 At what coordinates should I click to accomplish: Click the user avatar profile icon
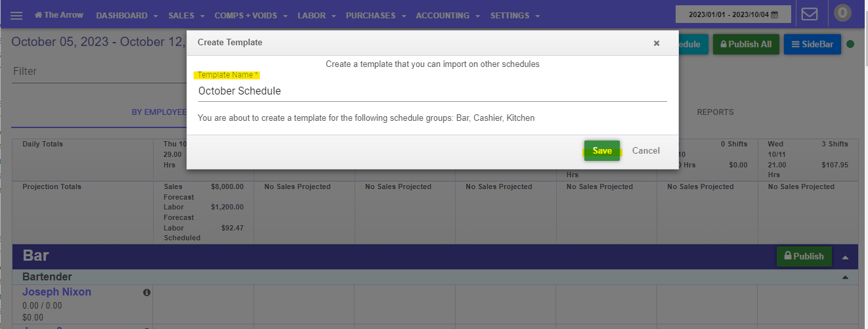tap(842, 13)
